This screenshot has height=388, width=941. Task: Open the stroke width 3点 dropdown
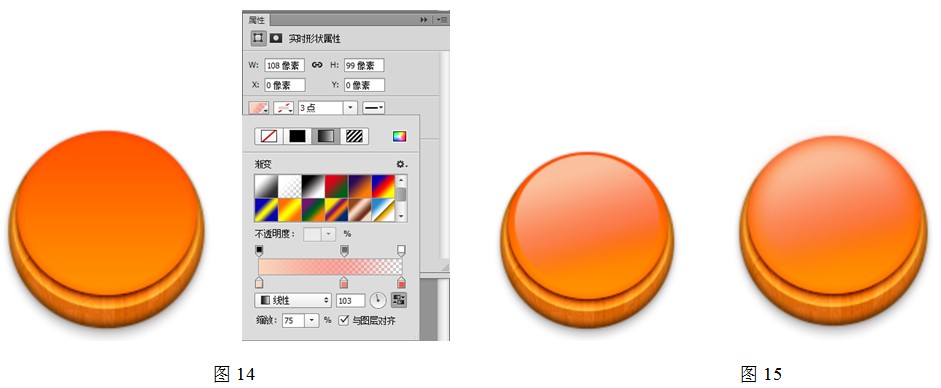pos(351,108)
